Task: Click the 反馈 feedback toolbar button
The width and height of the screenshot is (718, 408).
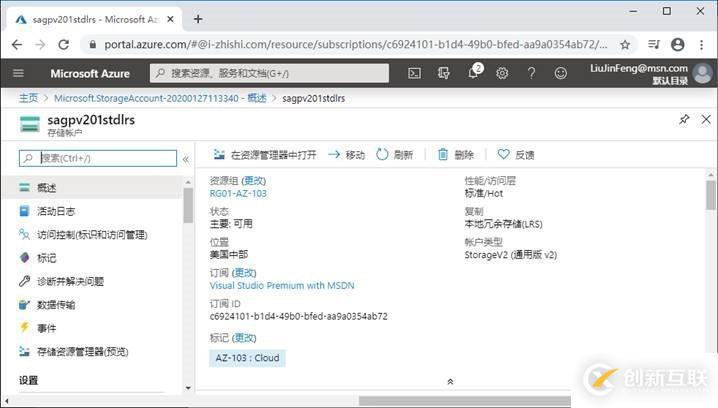Action: [x=516, y=155]
